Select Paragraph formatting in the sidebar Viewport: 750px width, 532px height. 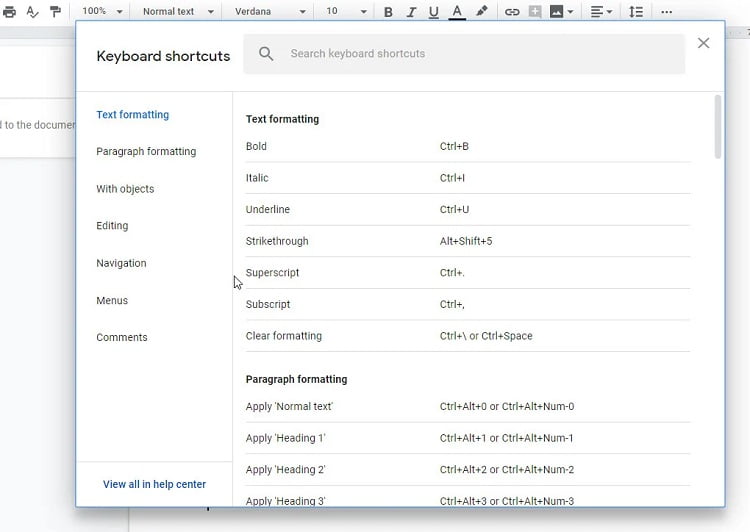[x=146, y=152]
